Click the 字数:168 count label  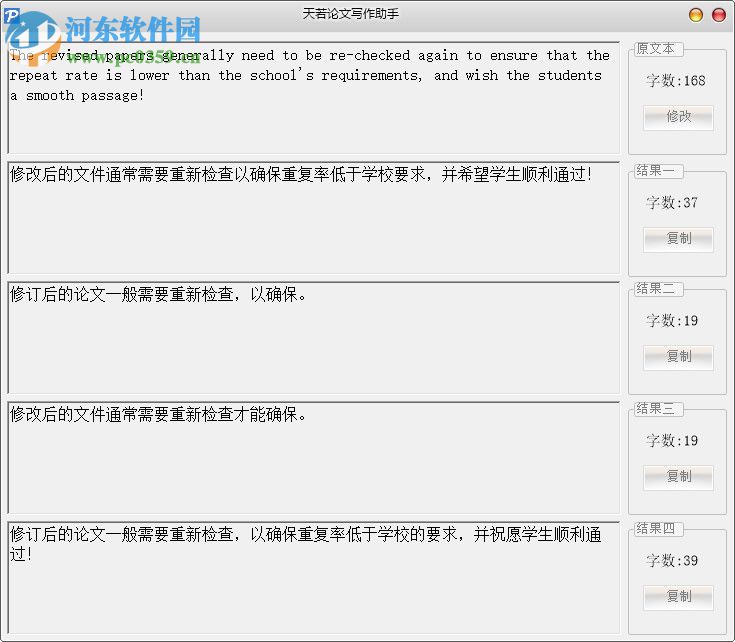(675, 81)
